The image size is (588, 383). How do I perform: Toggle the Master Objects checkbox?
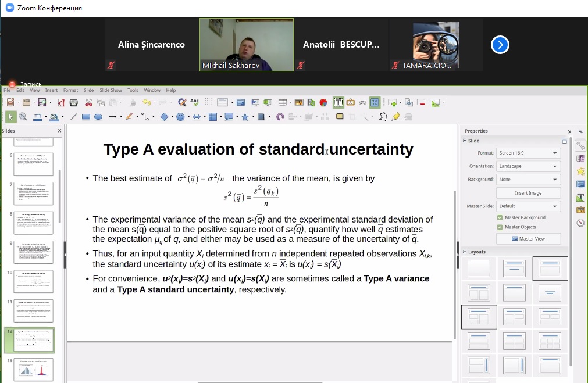click(500, 227)
